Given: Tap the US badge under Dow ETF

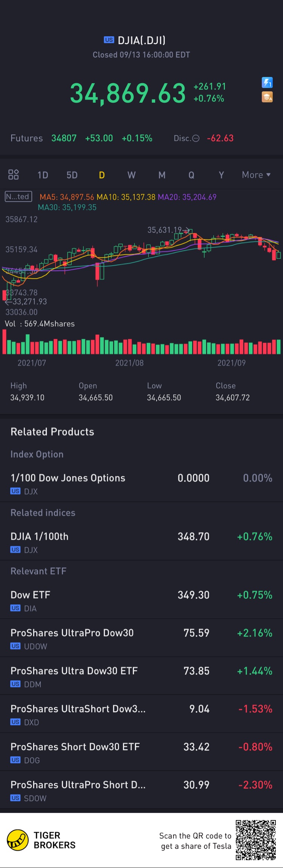Looking at the screenshot, I should (x=15, y=608).
